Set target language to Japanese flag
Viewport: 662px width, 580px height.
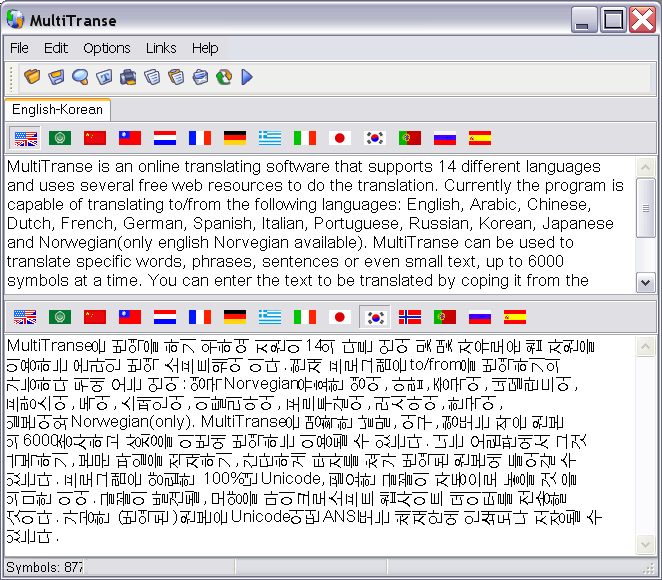(x=340, y=317)
